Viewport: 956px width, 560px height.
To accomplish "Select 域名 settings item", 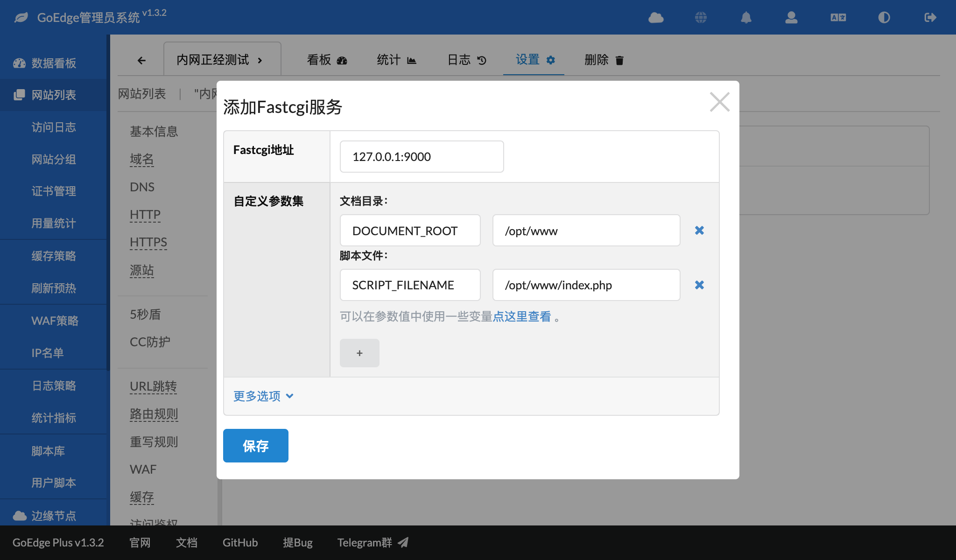I will point(142,159).
